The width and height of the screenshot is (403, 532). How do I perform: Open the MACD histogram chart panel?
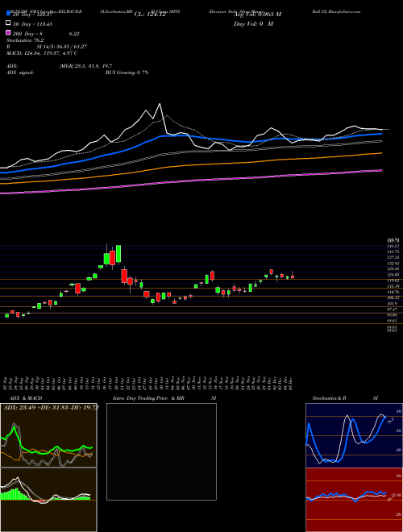click(x=48, y=500)
